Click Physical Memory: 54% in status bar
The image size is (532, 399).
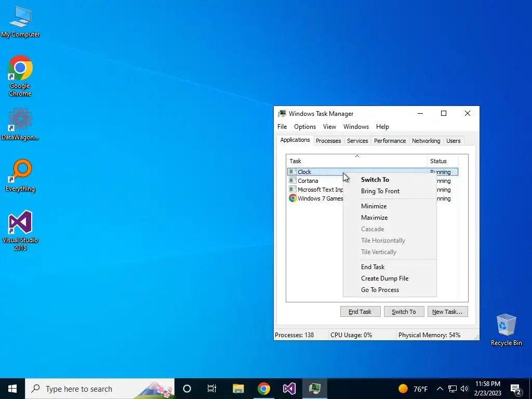point(429,335)
